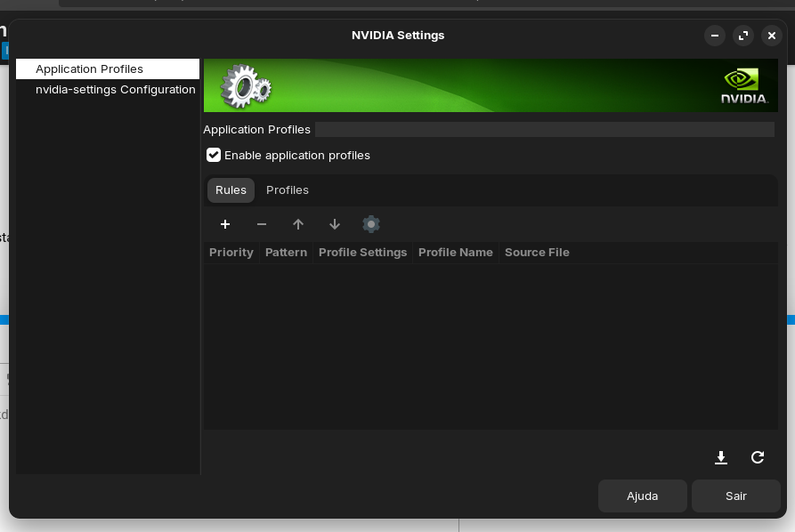This screenshot has height=532, width=795.
Task: Sort rules by the Priority column header
Action: pos(231,253)
